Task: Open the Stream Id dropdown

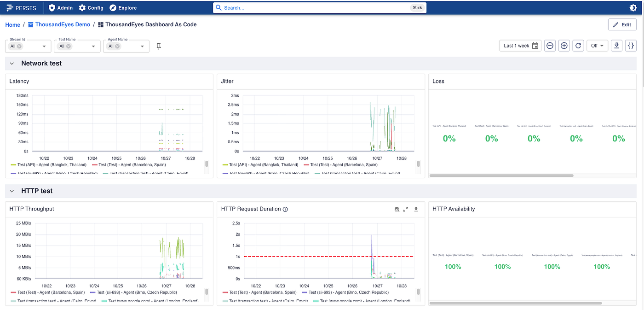Action: [x=28, y=46]
